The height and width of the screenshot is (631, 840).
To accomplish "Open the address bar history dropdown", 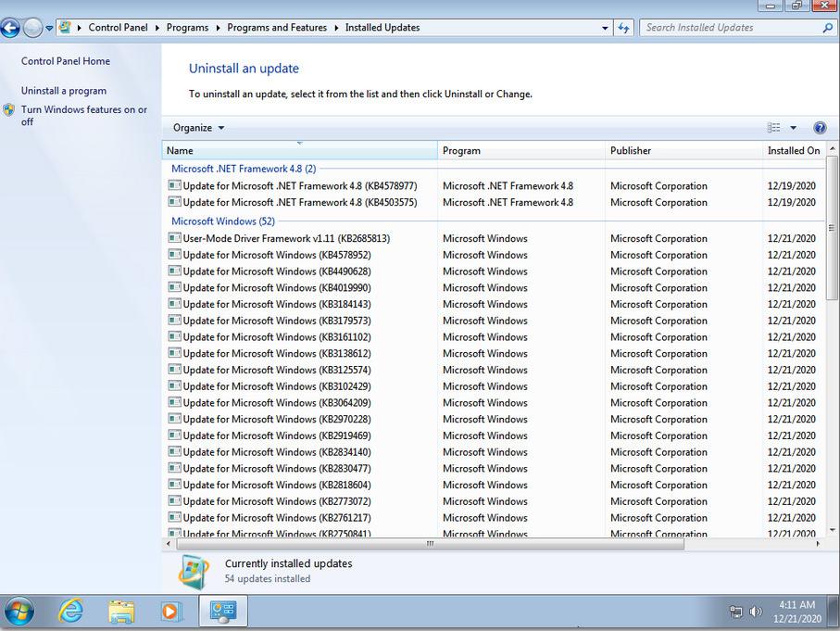I will coord(606,27).
